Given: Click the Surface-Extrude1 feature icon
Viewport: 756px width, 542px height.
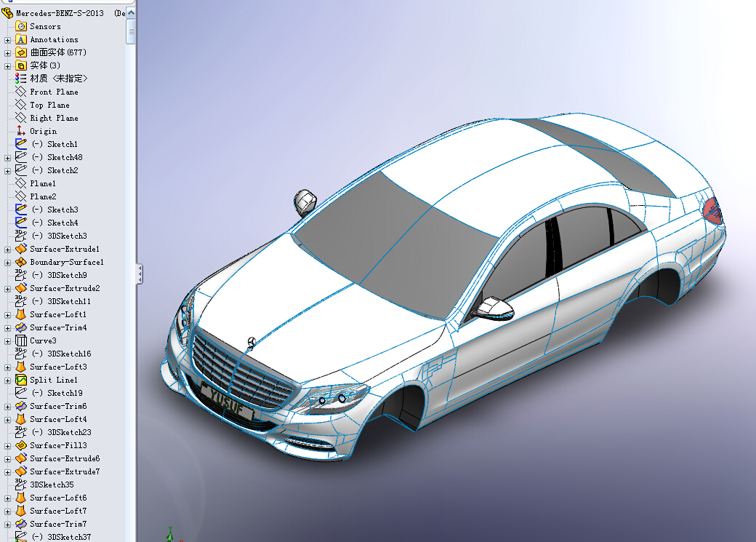Looking at the screenshot, I should point(21,249).
